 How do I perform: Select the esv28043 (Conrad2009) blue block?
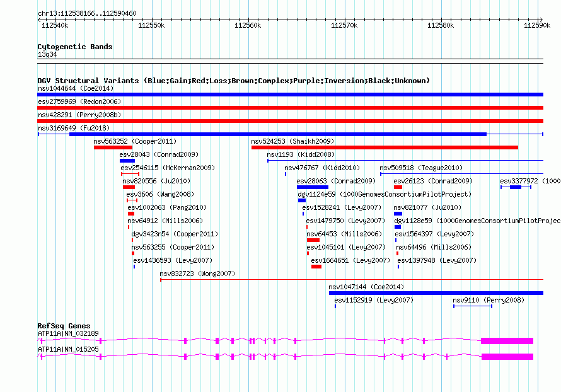coord(127,161)
